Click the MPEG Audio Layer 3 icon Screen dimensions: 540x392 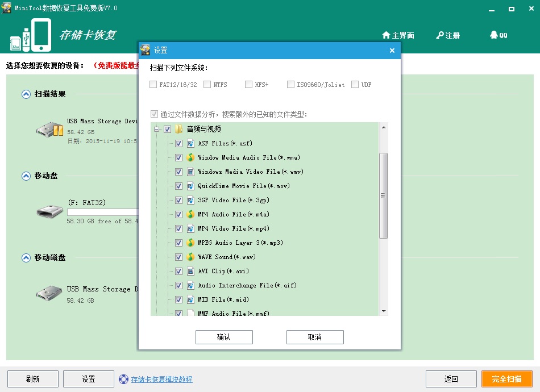point(190,243)
